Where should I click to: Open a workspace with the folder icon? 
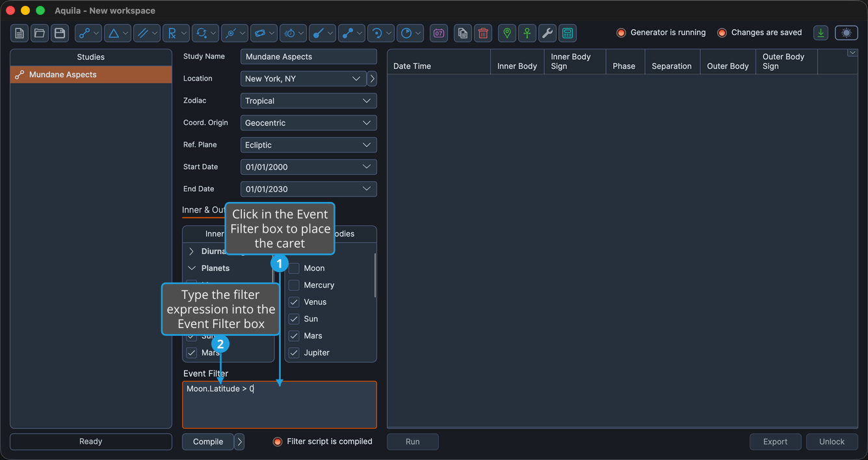(40, 33)
